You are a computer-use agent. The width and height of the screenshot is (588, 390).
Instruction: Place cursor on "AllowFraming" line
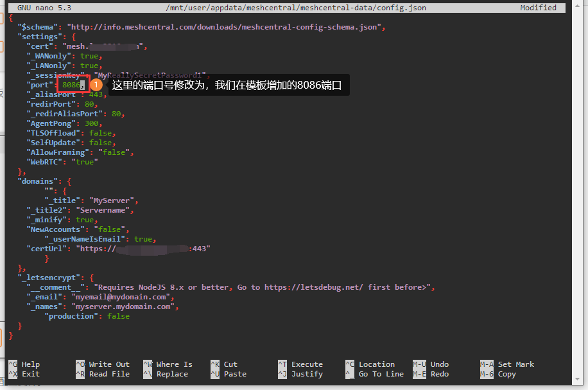80,152
